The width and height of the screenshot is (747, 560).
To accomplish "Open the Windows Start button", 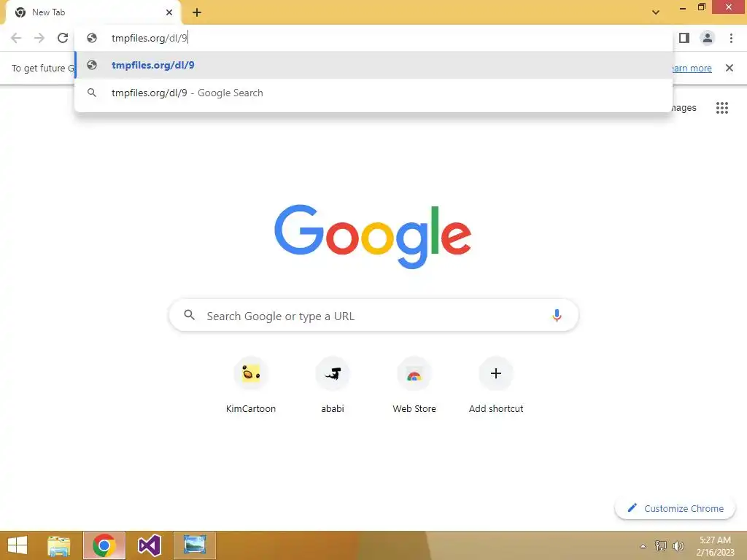I will tap(18, 545).
